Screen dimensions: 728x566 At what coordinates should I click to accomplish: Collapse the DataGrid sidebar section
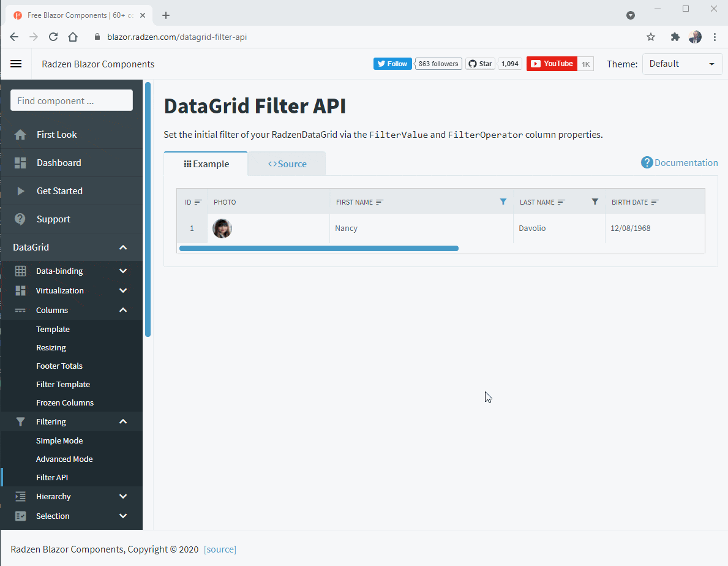coord(123,247)
